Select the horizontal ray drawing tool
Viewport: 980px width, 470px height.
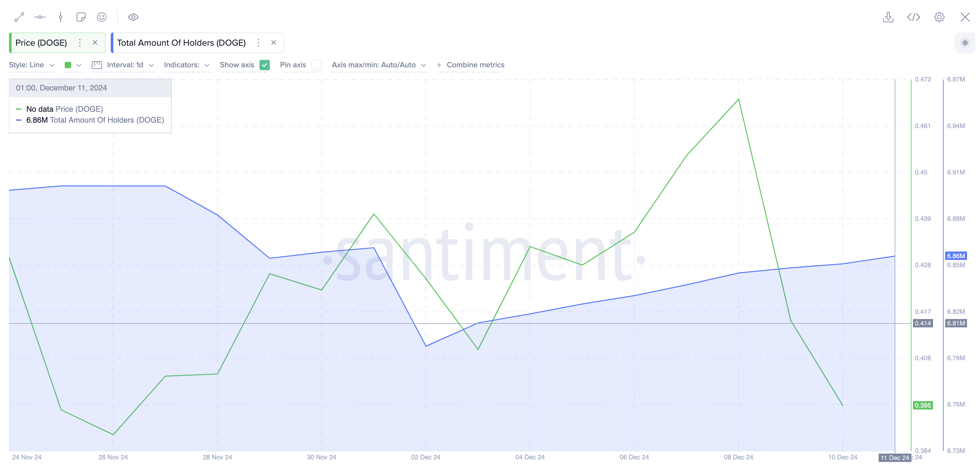tap(40, 17)
